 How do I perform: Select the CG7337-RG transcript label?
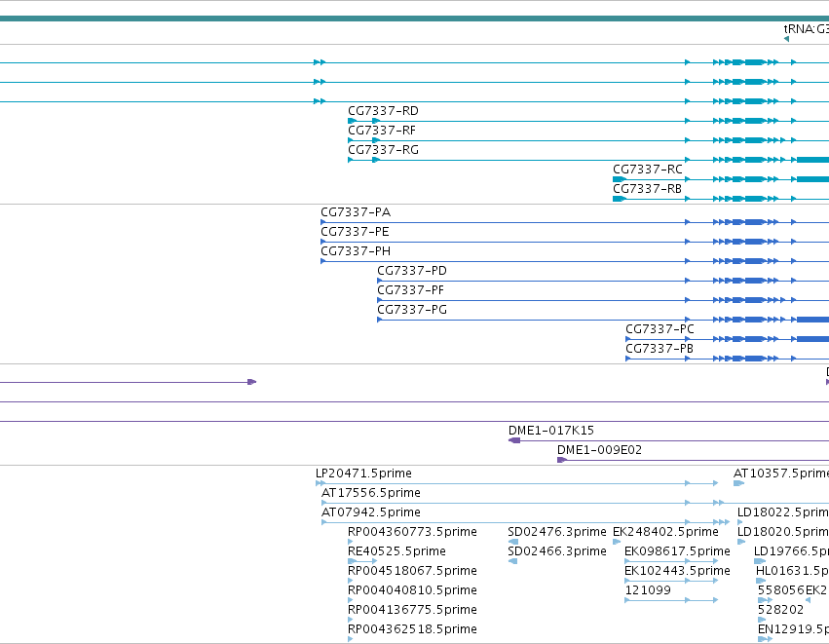383,150
